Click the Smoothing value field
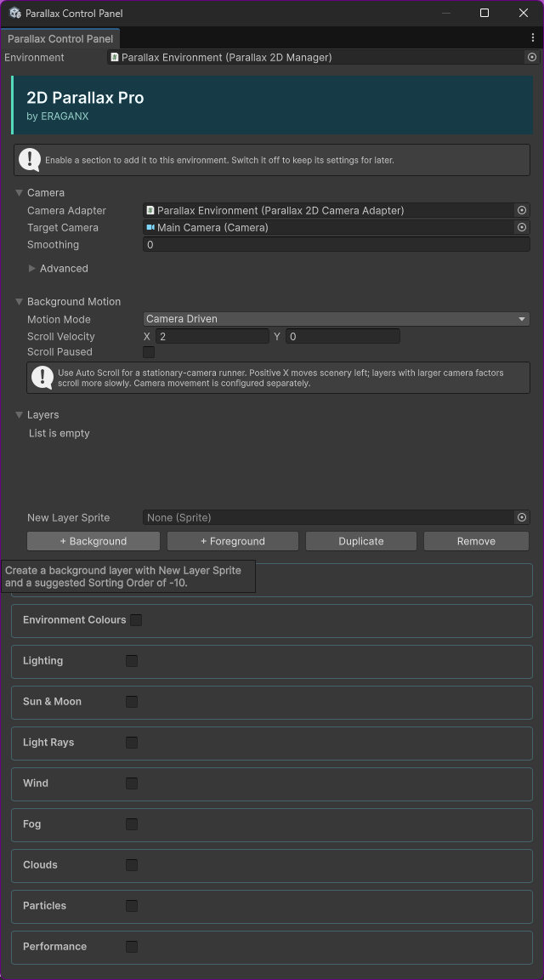Viewport: 544px width, 980px height. tap(336, 244)
